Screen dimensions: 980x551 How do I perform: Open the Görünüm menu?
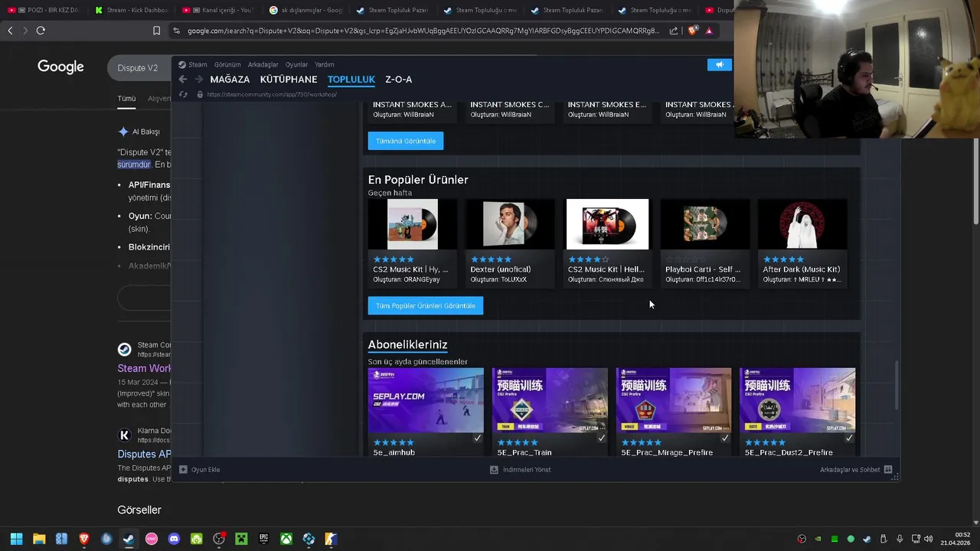point(227,65)
